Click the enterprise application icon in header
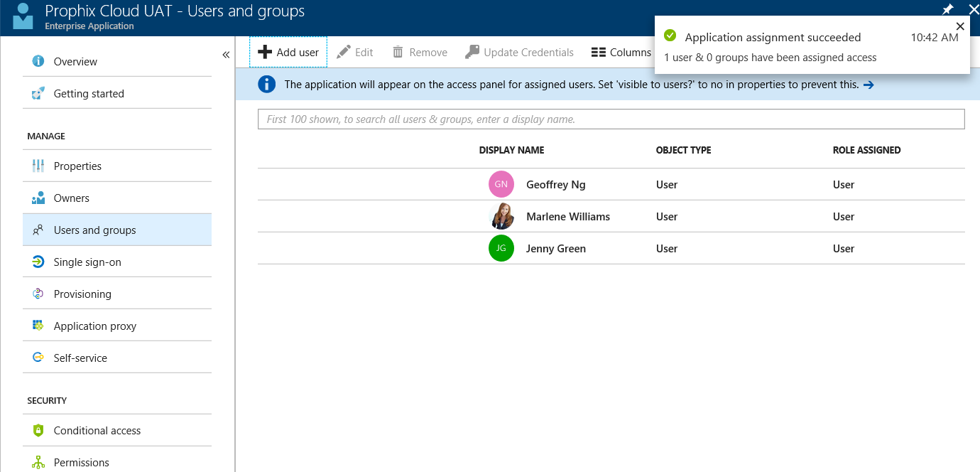The width and height of the screenshot is (980, 472). point(23,17)
